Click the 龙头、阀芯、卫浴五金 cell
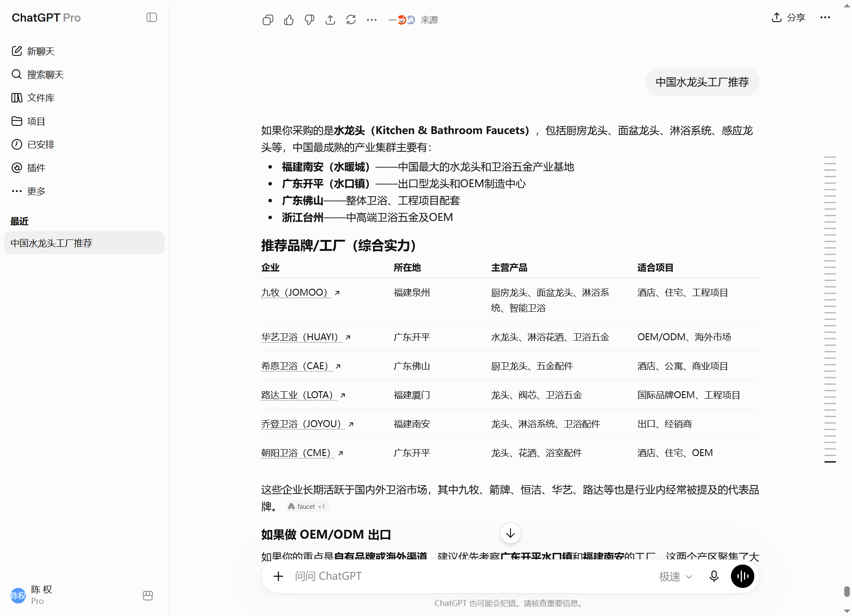 [x=536, y=395]
